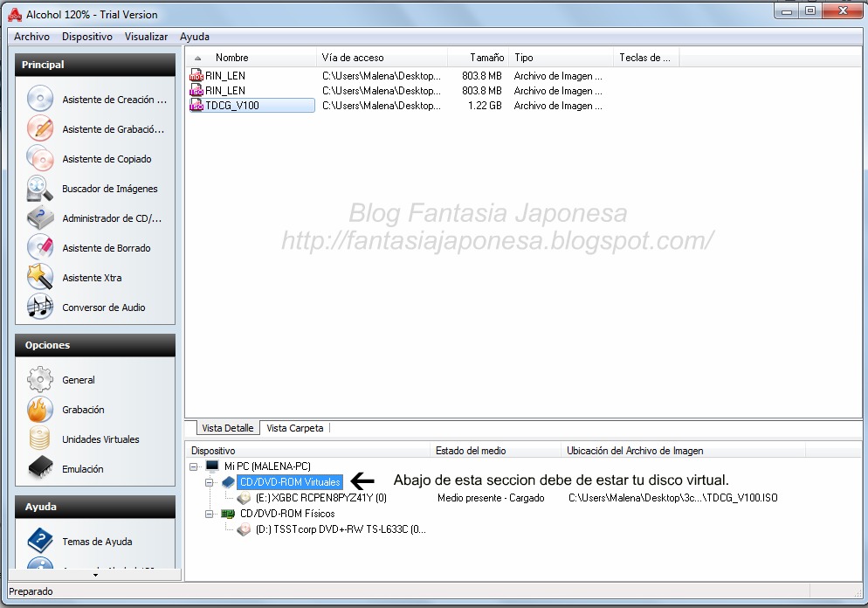Viewport: 868px width, 608px height.
Task: Click Ubicación del Archivo de Imagen header
Action: point(683,451)
